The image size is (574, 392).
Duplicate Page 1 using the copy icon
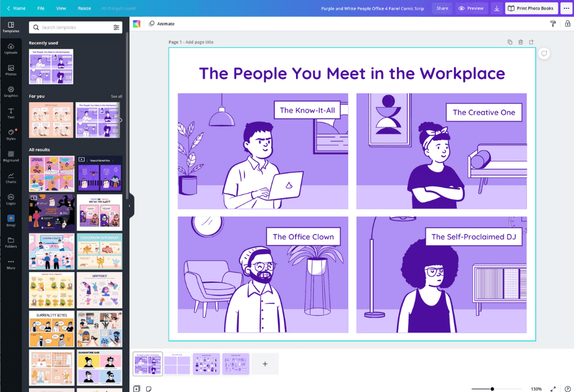(510, 42)
